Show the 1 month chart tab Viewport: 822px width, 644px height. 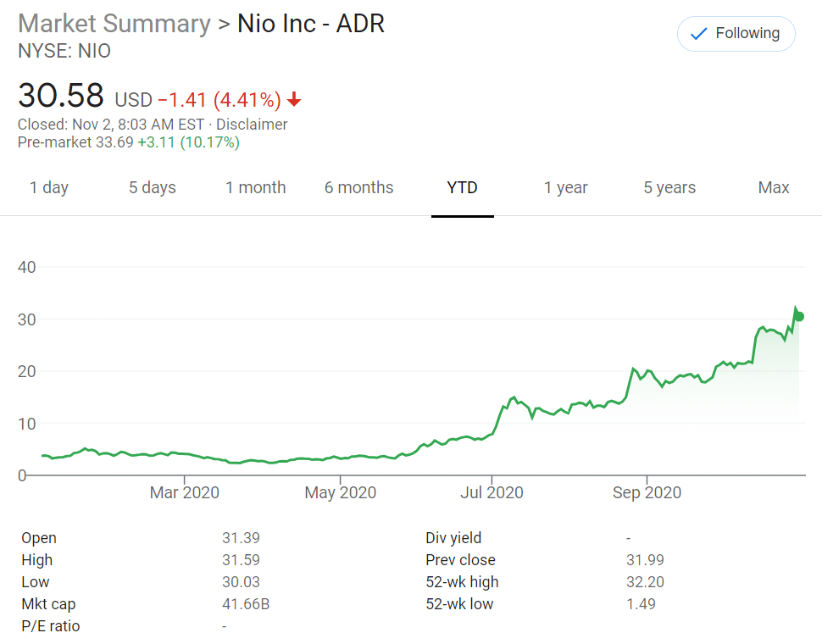(255, 187)
